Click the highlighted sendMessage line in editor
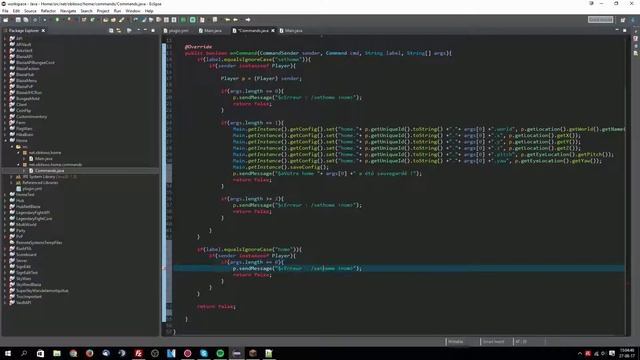 coord(398,269)
